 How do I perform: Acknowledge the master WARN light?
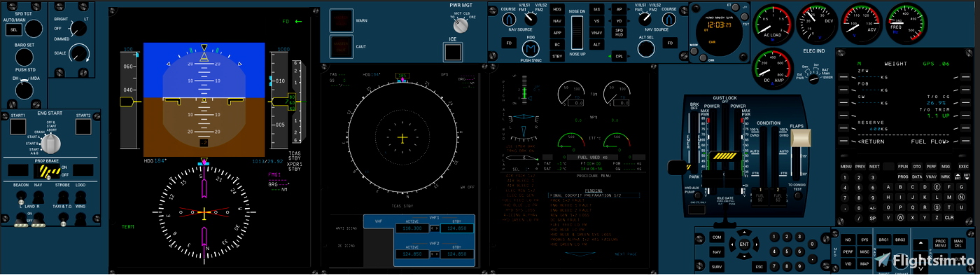click(x=341, y=21)
